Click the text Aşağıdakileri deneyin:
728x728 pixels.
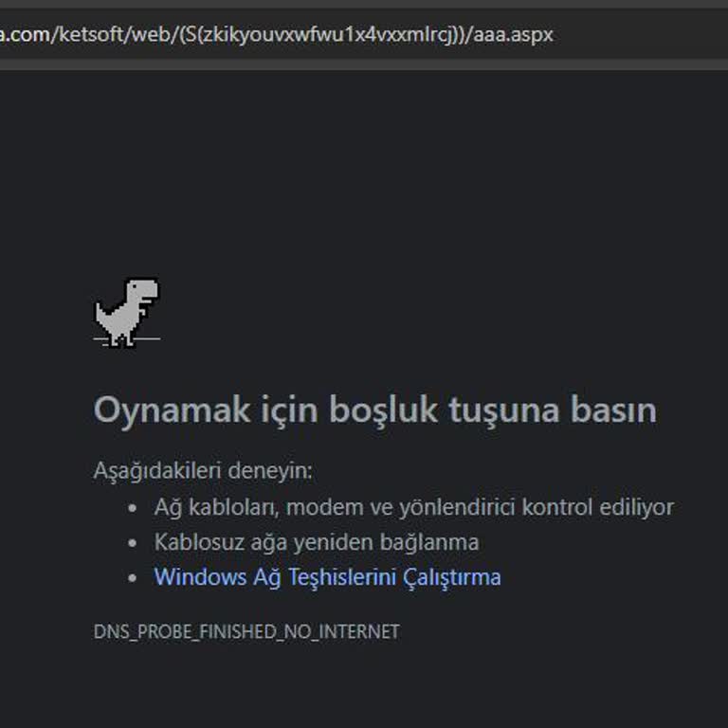pyautogui.click(x=203, y=471)
